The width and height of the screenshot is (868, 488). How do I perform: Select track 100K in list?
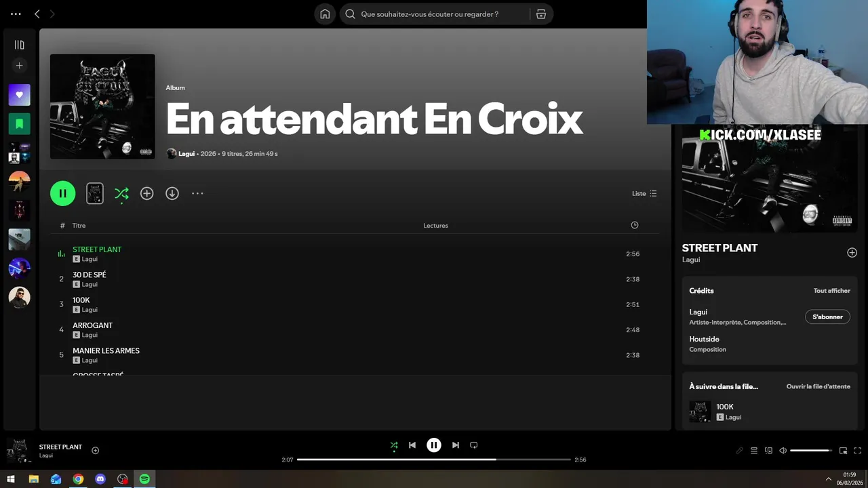point(354,304)
